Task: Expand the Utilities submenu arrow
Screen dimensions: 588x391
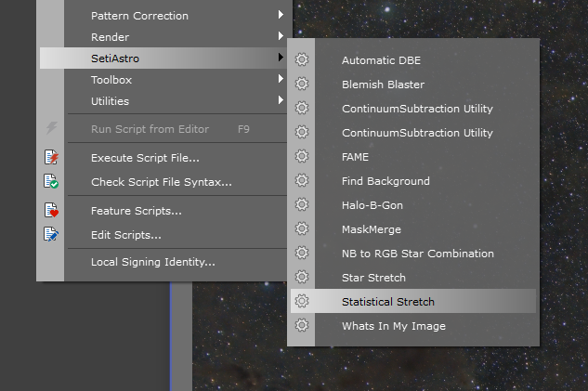Action: click(x=281, y=101)
